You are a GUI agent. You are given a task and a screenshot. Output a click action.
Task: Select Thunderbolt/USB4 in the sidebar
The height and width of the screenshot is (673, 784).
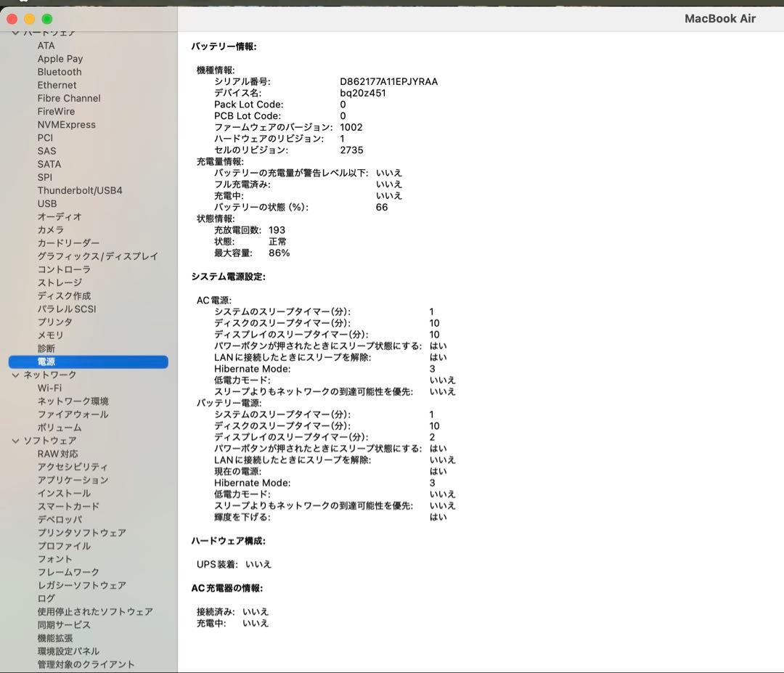[x=78, y=190]
